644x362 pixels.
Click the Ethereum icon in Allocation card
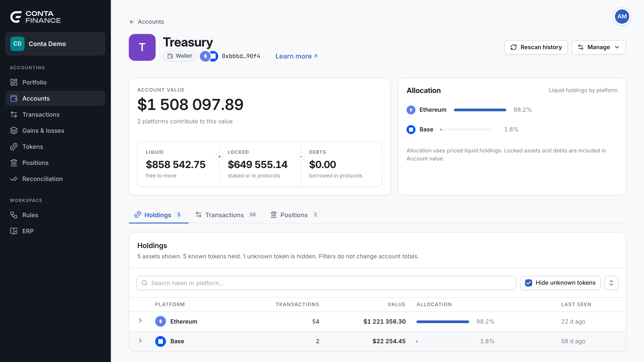411,110
